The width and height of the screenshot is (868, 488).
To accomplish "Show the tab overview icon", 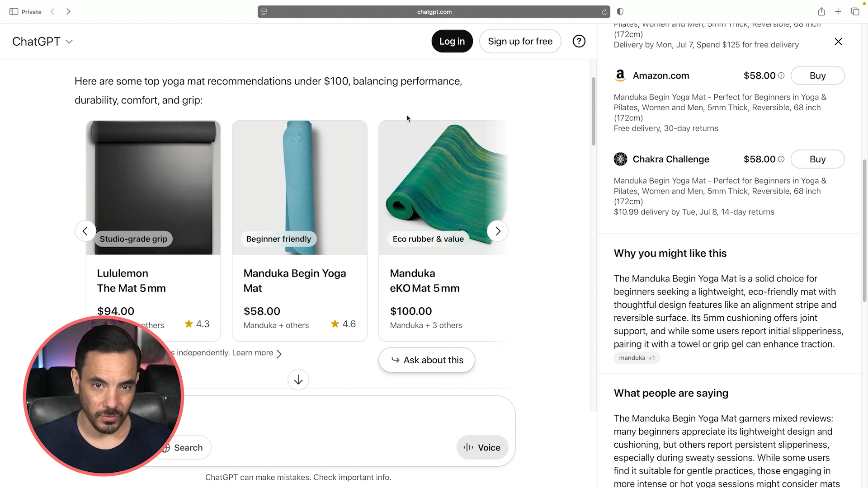I will point(855,12).
